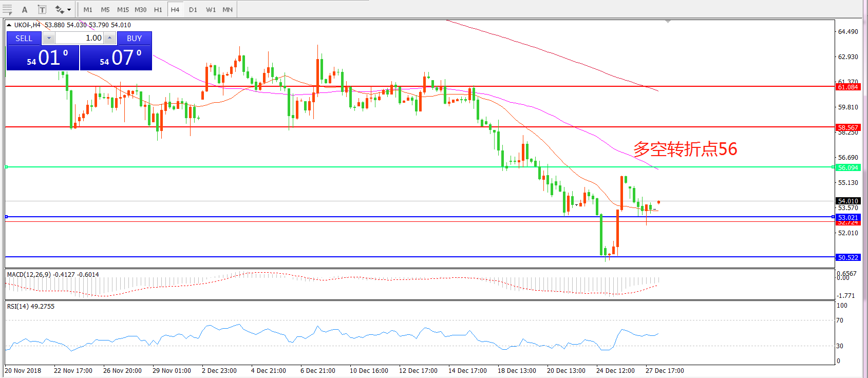The width and height of the screenshot is (868, 378).
Task: Click the red 61.084 price level label
Action: pyautogui.click(x=847, y=87)
